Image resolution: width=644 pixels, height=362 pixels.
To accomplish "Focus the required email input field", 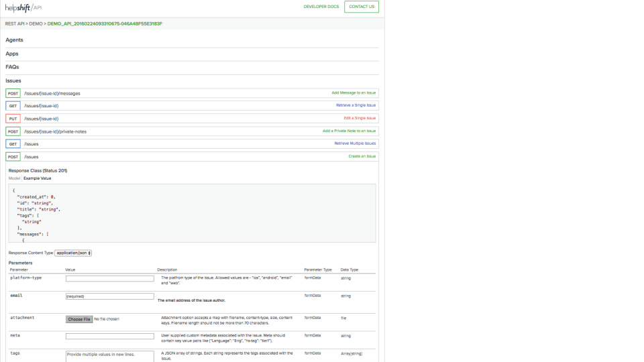I will [x=110, y=296].
